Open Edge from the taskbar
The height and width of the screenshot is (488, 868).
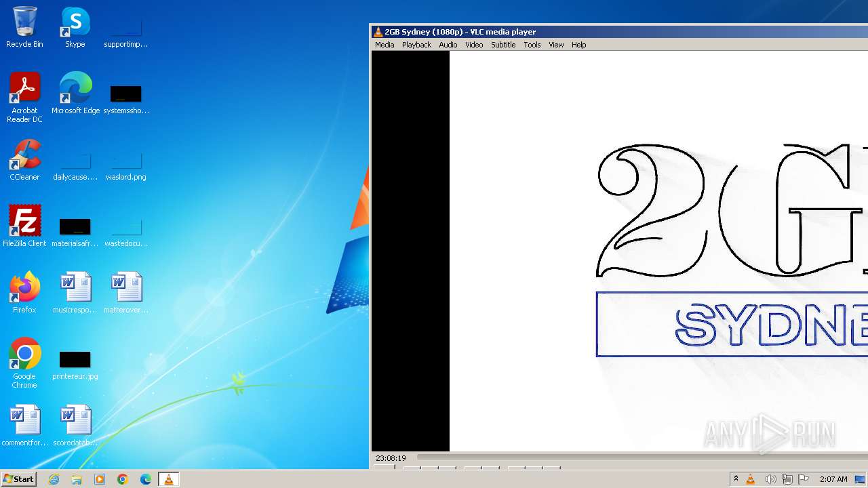(x=146, y=479)
